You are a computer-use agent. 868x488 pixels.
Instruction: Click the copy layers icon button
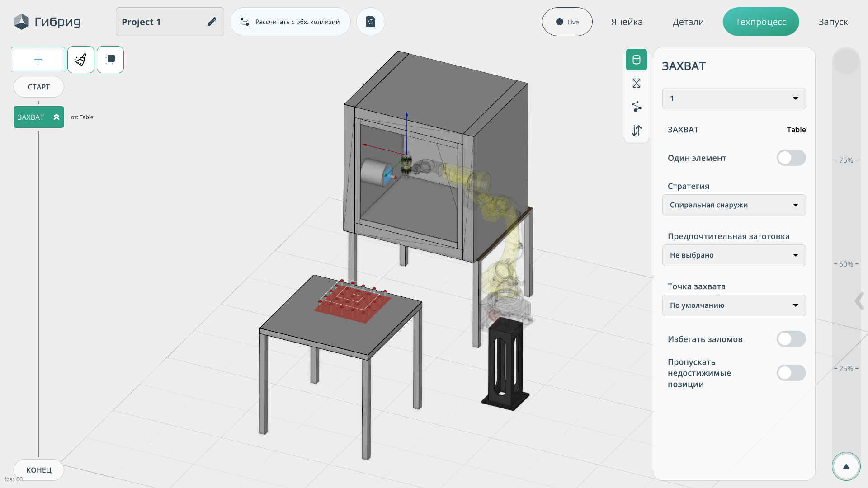(110, 60)
